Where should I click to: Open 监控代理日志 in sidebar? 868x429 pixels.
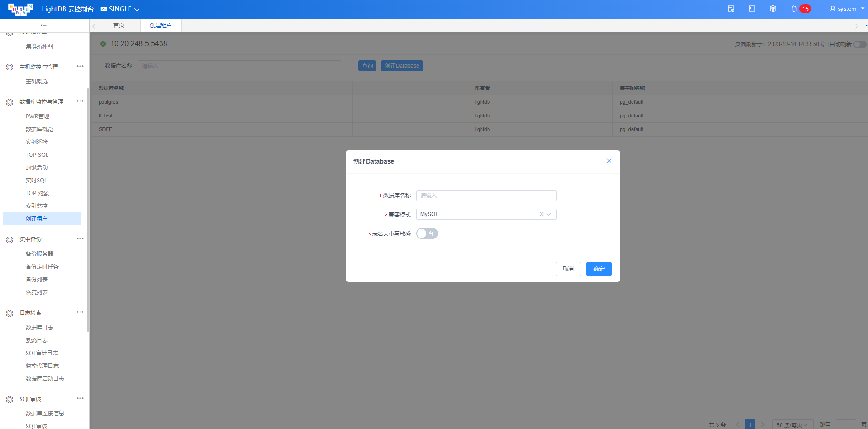(x=42, y=366)
